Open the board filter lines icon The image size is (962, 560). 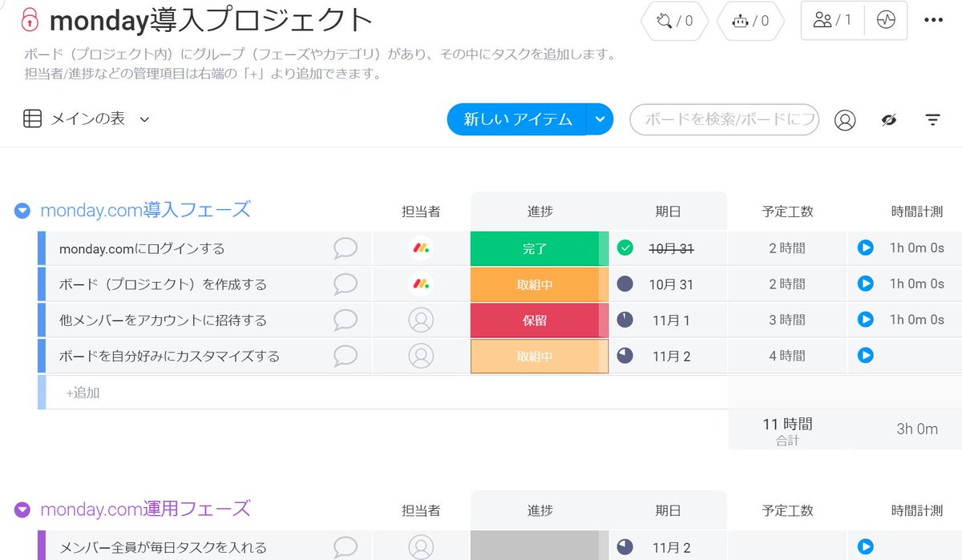pyautogui.click(x=932, y=120)
